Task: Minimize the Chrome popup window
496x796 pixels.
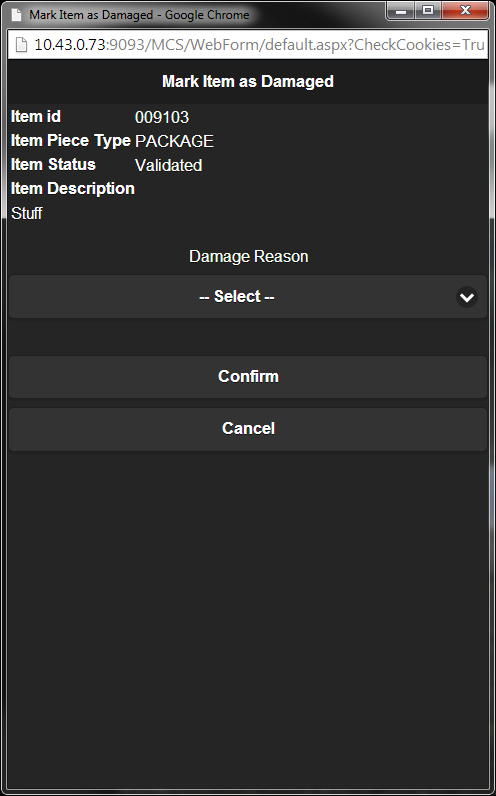Action: tap(401, 10)
